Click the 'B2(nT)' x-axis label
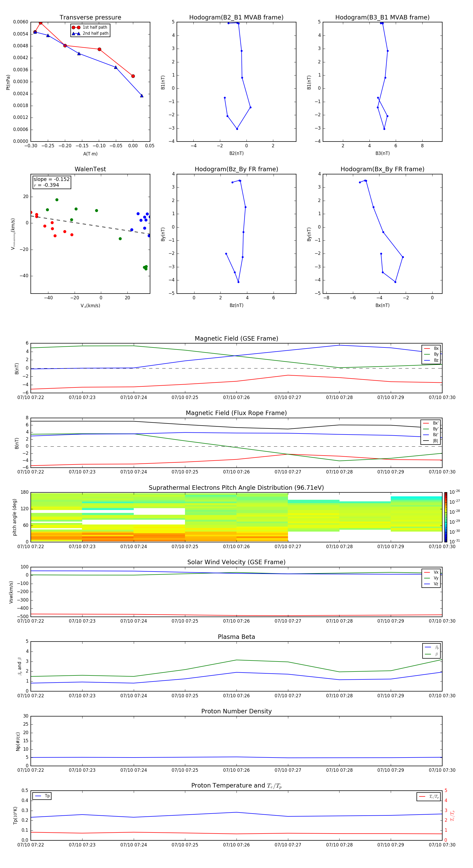The width and height of the screenshot is (473, 868). click(x=236, y=153)
